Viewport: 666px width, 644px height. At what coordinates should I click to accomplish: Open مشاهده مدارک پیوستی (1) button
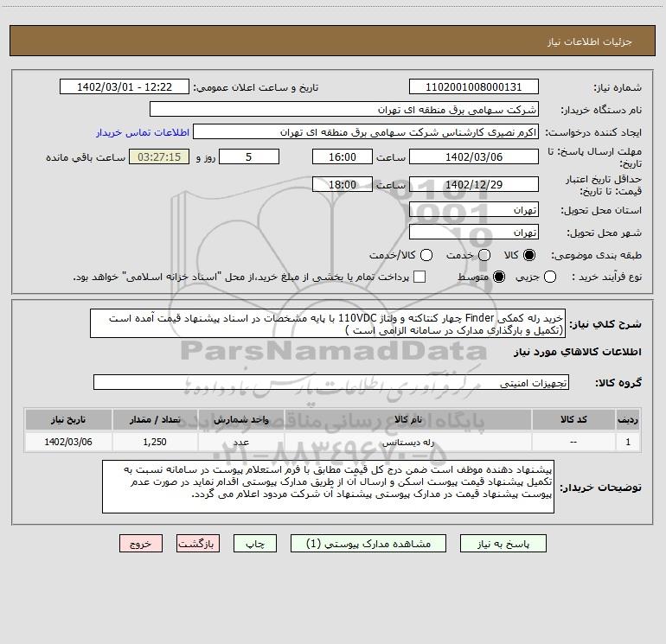pos(368,544)
